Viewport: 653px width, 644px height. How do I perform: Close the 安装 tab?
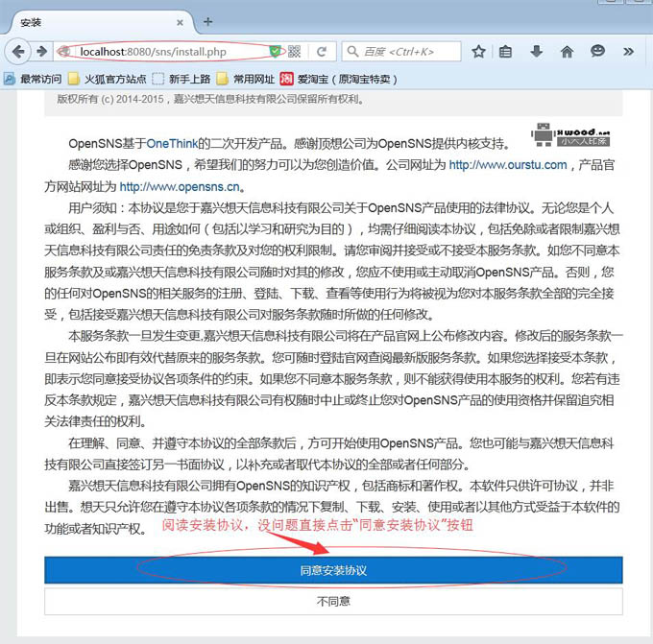(x=180, y=22)
